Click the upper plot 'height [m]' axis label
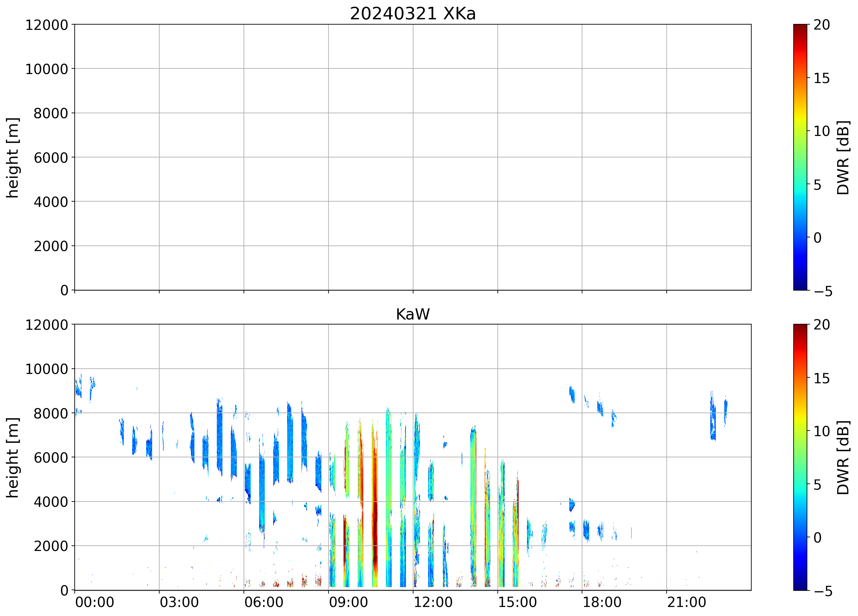The image size is (858, 616). click(12, 157)
